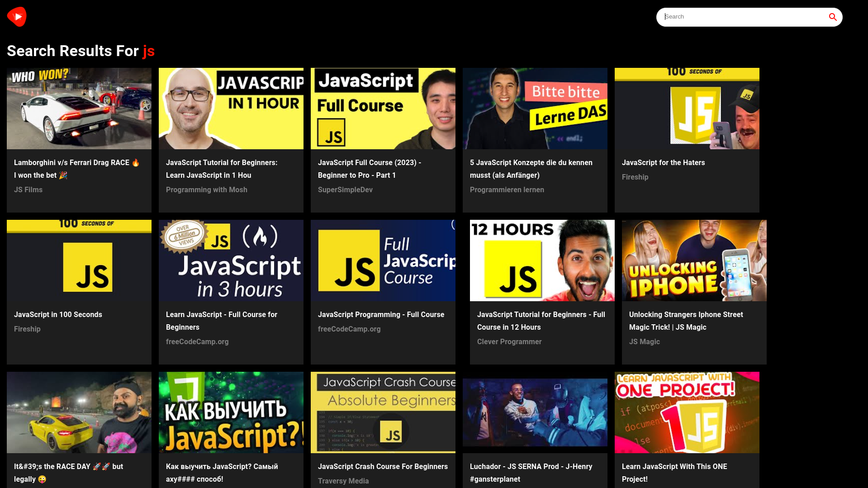The width and height of the screenshot is (868, 488).
Task: Open the Lamborghini v/s Ferrari Drag Race thumbnail
Action: [79, 109]
